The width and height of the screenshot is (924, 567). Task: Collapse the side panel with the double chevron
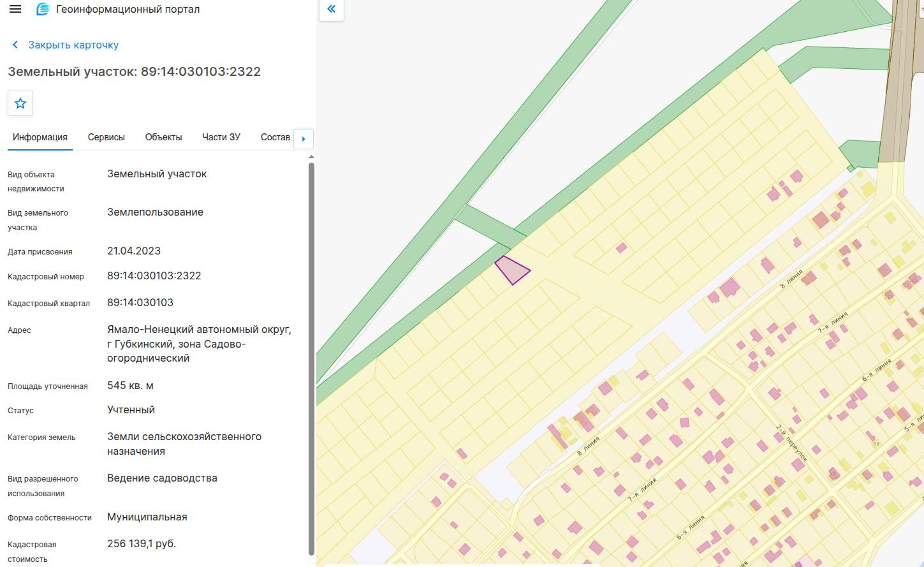(x=332, y=9)
